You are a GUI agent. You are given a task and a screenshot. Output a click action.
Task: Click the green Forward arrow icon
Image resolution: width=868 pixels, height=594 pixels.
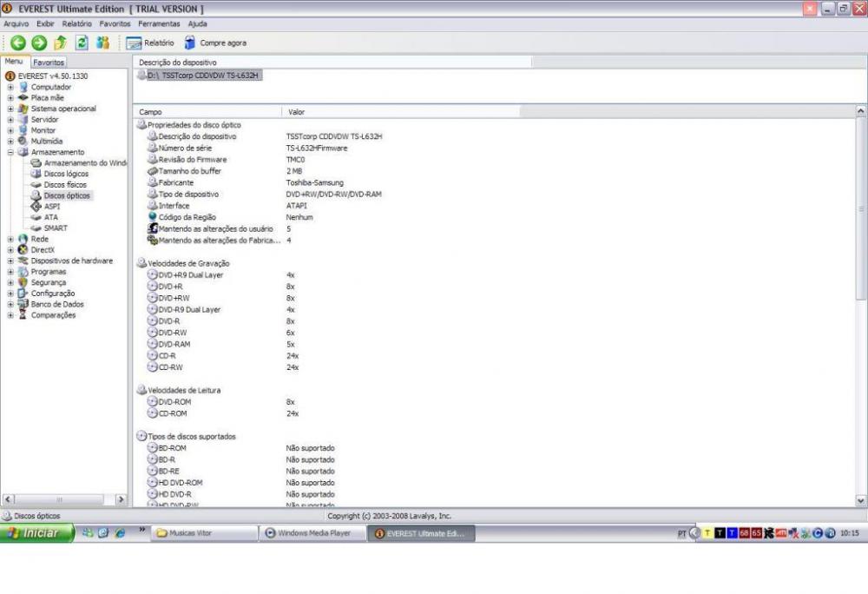coord(39,43)
